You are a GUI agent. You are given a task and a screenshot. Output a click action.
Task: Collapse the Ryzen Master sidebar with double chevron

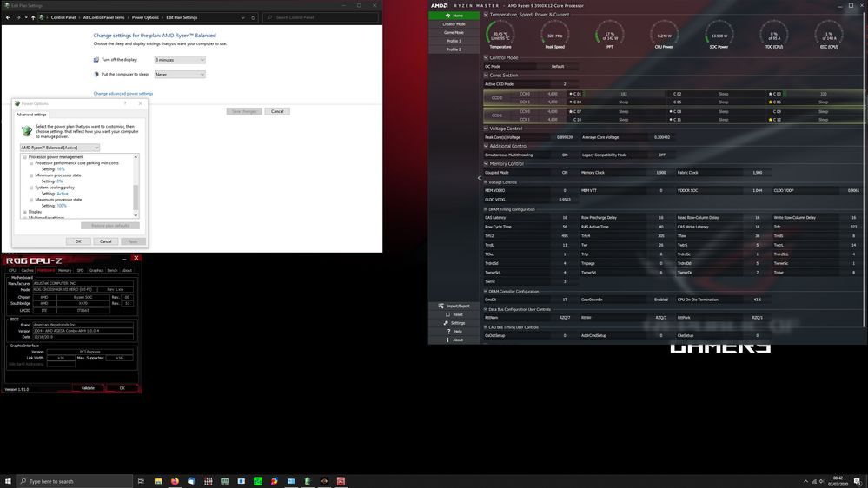tap(480, 178)
